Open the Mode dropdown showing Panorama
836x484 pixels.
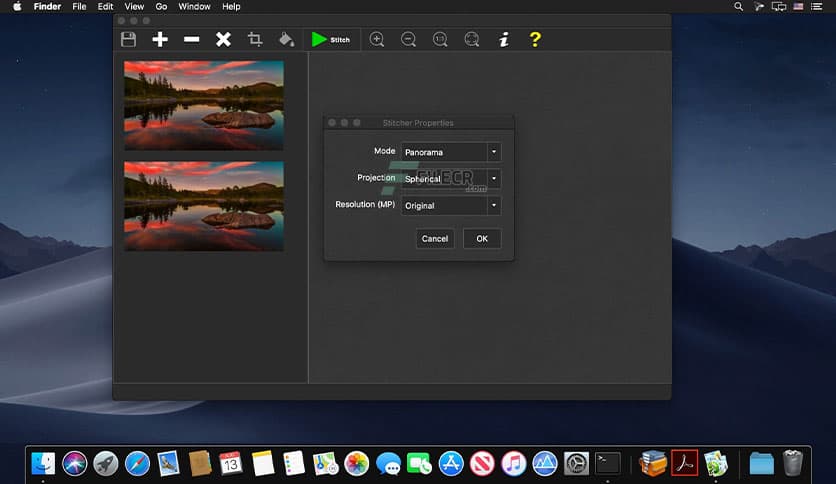(x=451, y=152)
